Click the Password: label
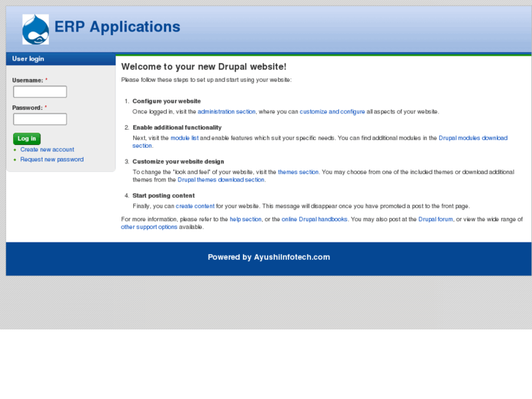The height and width of the screenshot is (399, 532). (28, 108)
